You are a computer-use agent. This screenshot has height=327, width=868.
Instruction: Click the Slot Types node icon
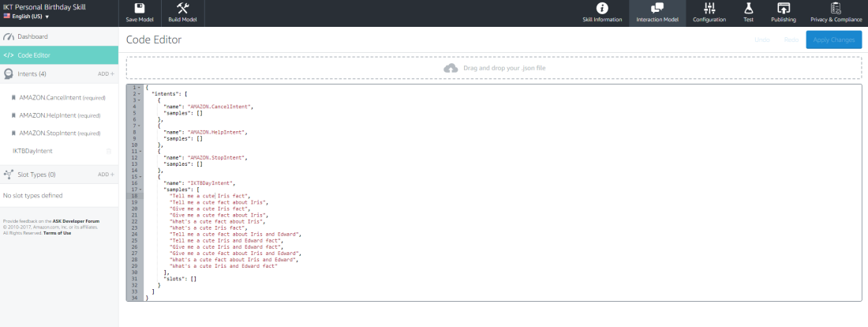(9, 175)
